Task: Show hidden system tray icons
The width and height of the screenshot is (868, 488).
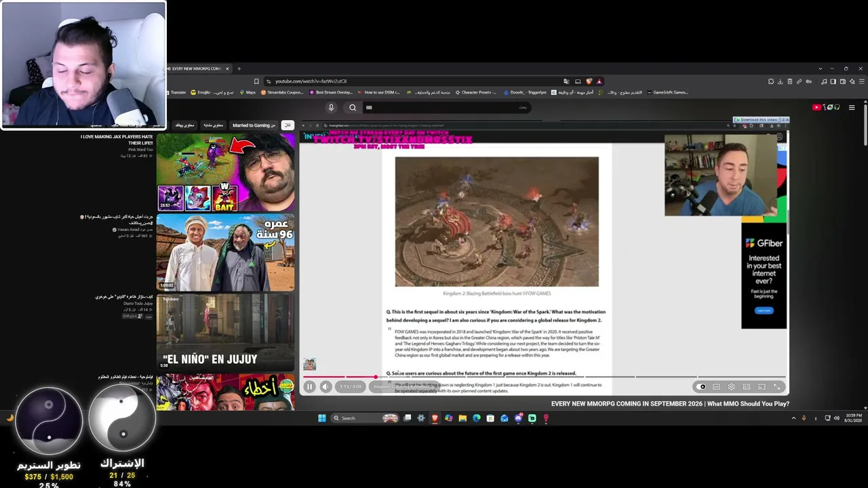Action: (x=793, y=418)
